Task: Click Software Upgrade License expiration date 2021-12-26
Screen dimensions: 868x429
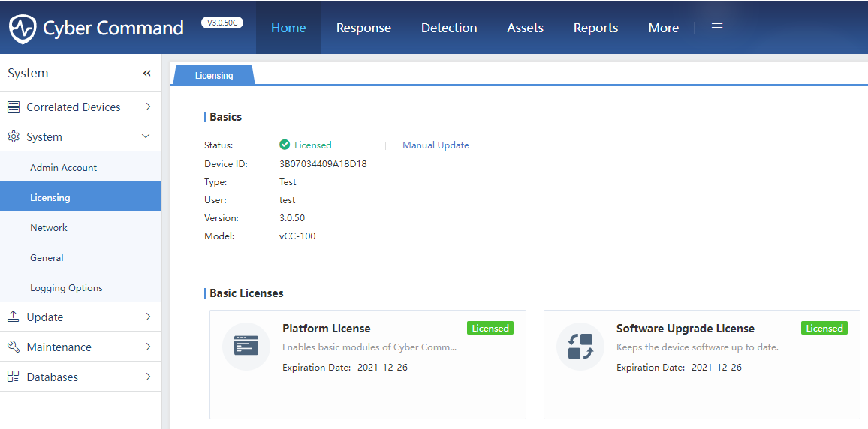Action: pos(717,367)
